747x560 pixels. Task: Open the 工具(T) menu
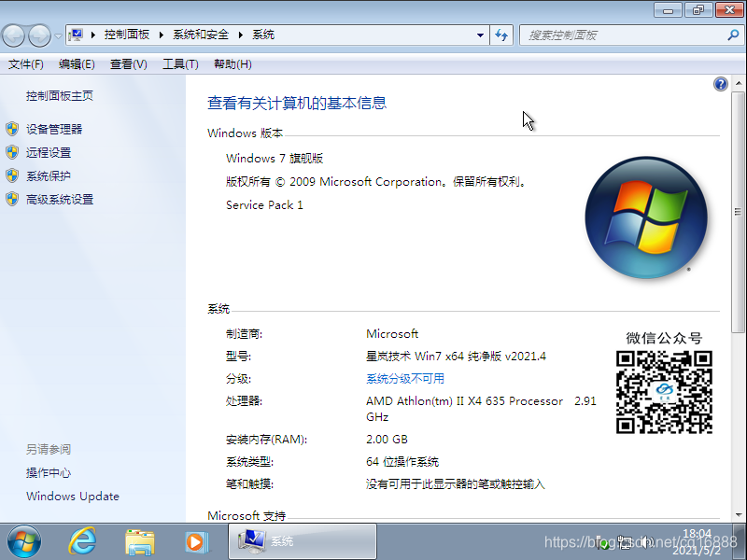click(x=180, y=64)
